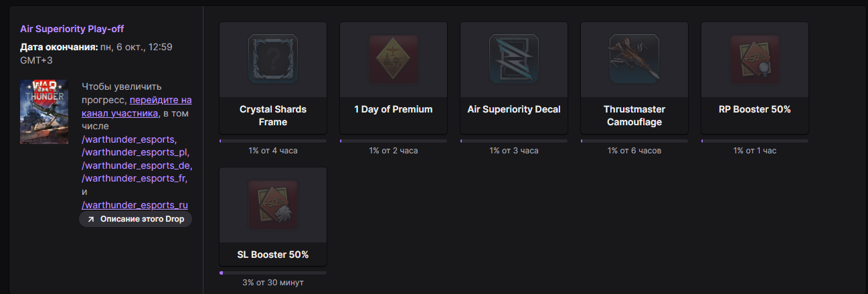This screenshot has height=294, width=868.
Task: Select the RP Booster 50% reward title
Action: pyautogui.click(x=754, y=109)
